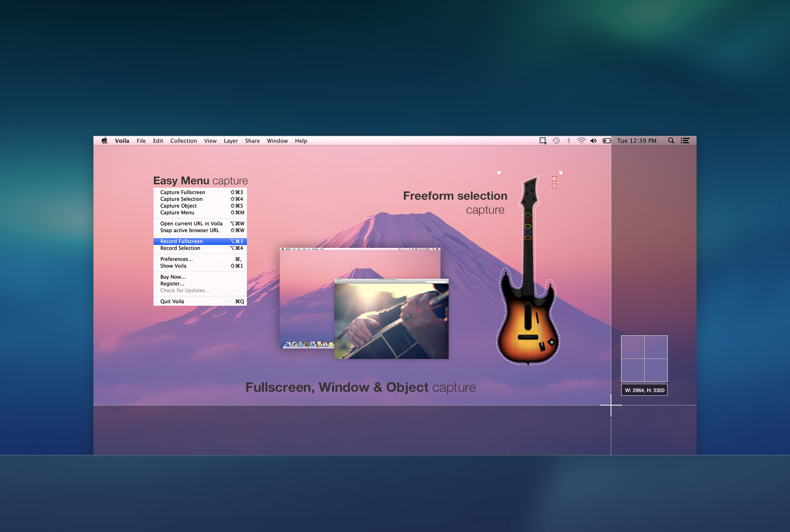Mute sound via the speaker menu bar icon
The width and height of the screenshot is (790, 532).
pos(593,141)
